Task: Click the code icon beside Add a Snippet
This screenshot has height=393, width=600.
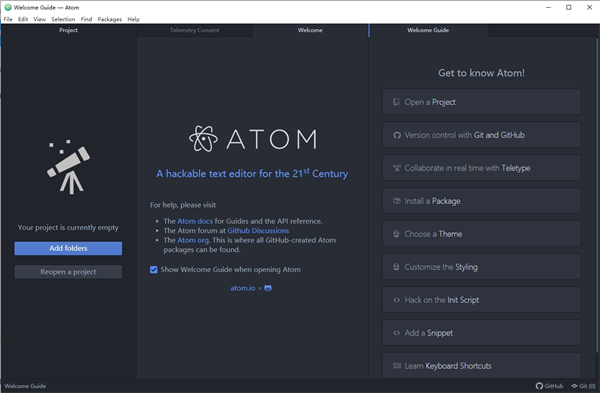Action: [x=397, y=333]
